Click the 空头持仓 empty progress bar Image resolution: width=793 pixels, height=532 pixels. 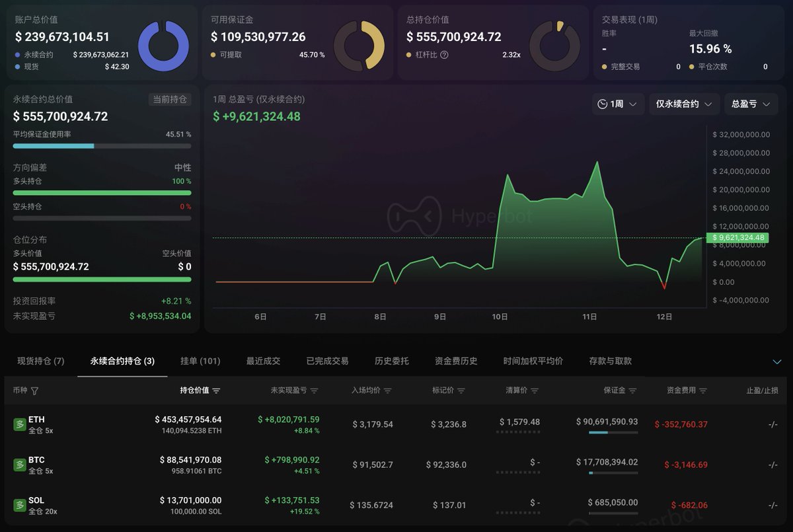[102, 218]
